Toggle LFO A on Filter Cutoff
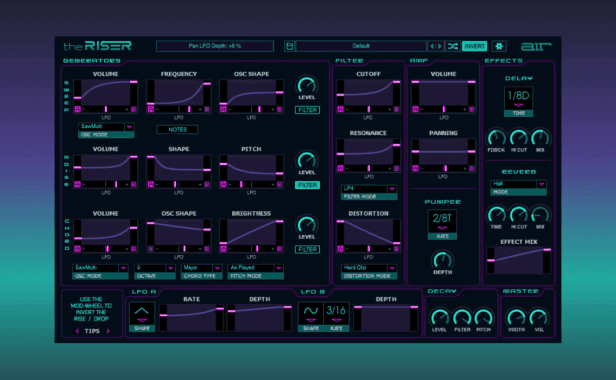The image size is (616, 380). (x=340, y=109)
